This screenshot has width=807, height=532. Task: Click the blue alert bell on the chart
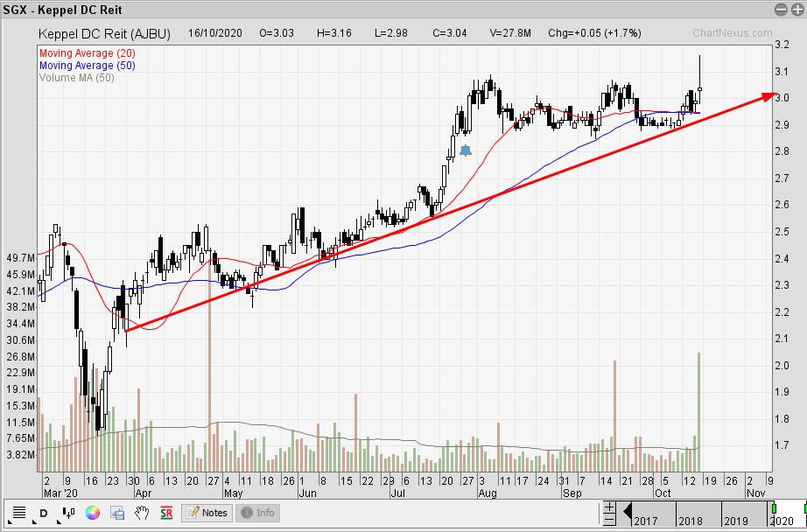[x=467, y=150]
